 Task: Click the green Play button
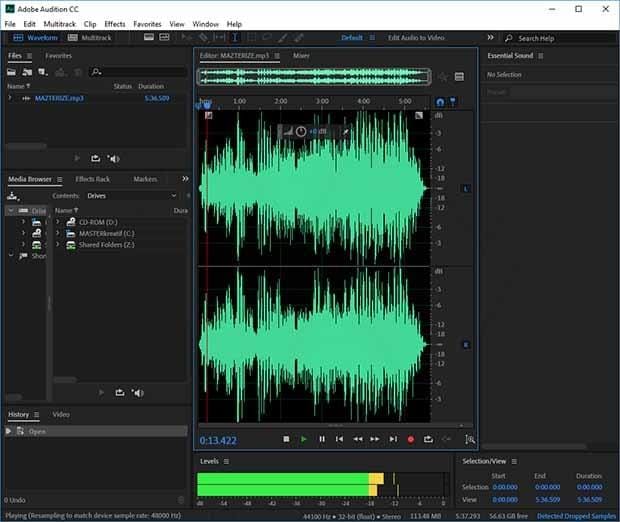coord(304,439)
